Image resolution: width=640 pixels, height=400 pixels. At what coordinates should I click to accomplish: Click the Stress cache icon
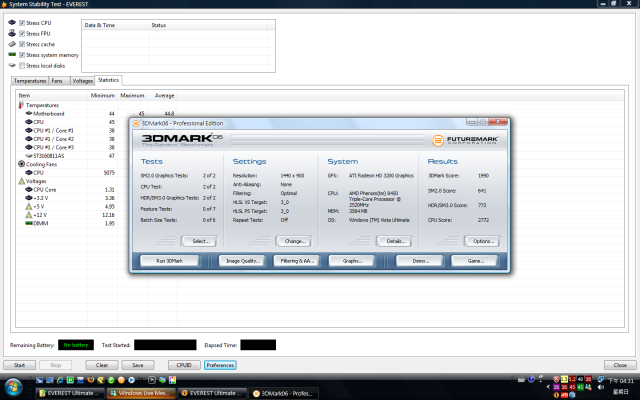tap(12, 44)
